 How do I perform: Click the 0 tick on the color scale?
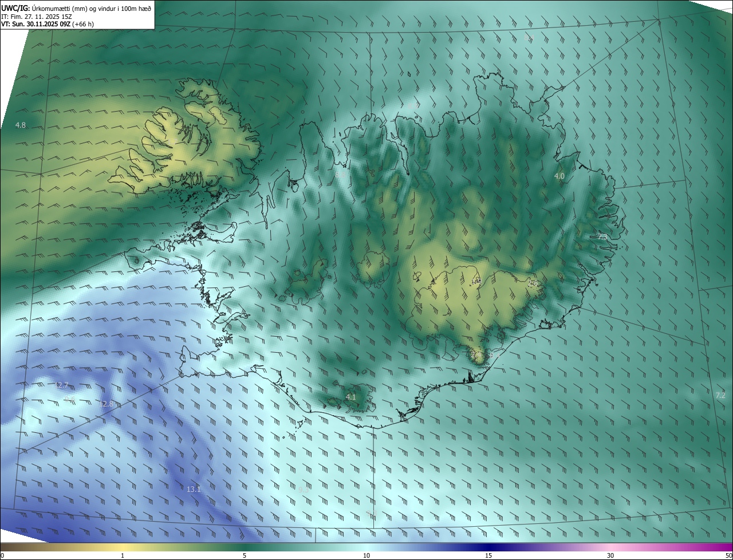(x=2, y=556)
